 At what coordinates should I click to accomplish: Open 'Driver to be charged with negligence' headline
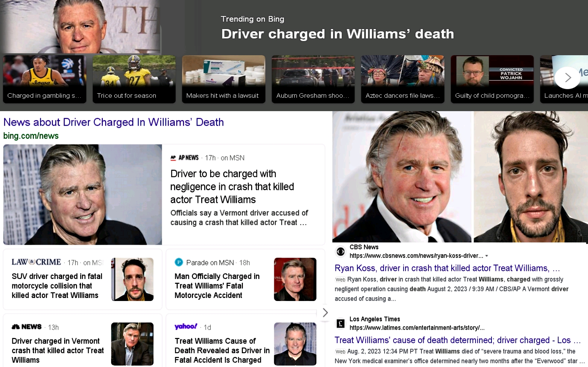[x=232, y=186]
